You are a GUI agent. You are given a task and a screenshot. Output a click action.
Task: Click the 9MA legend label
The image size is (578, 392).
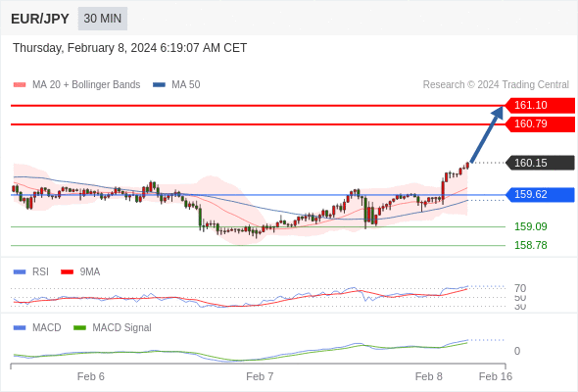pyautogui.click(x=90, y=271)
